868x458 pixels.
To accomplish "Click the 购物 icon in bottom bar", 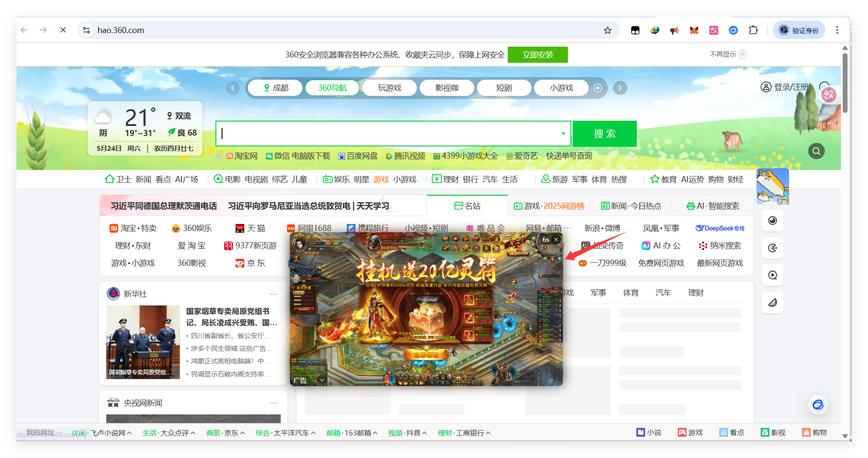I will tap(806, 432).
